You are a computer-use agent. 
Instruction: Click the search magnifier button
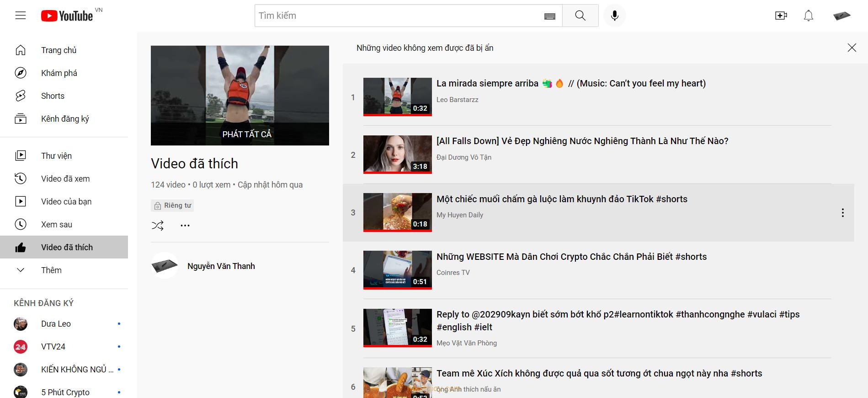(x=580, y=16)
